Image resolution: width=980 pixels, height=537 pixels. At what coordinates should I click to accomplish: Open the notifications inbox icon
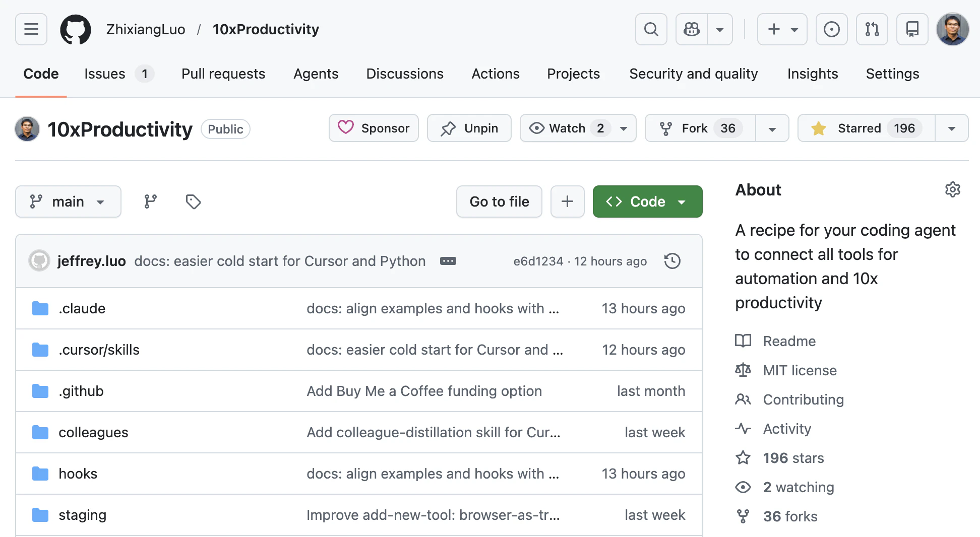click(x=912, y=29)
